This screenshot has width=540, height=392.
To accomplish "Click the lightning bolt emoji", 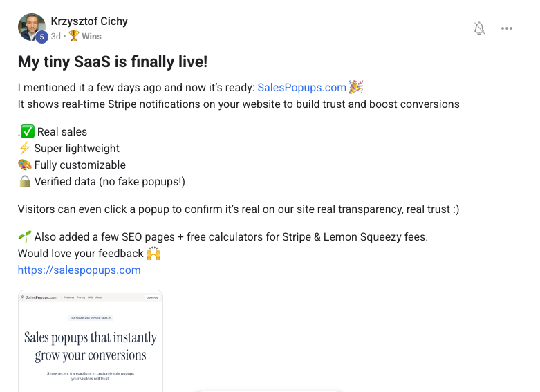I will pos(25,148).
